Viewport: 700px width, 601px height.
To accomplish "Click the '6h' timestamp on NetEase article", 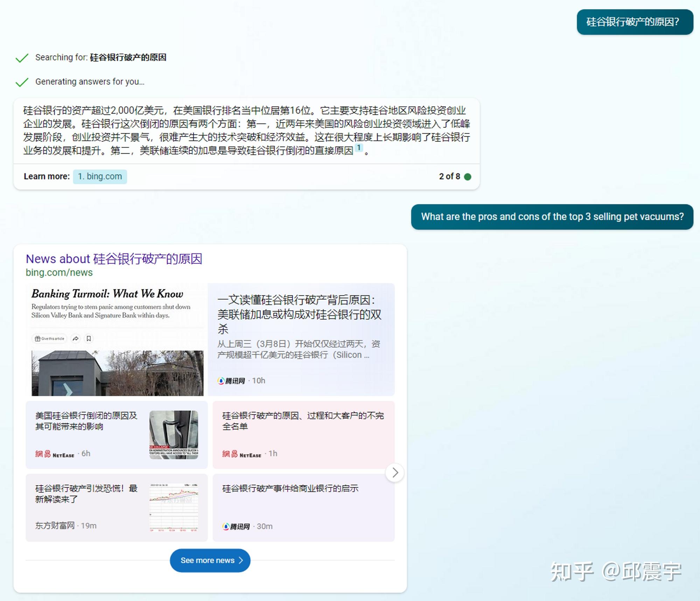I will 86,454.
